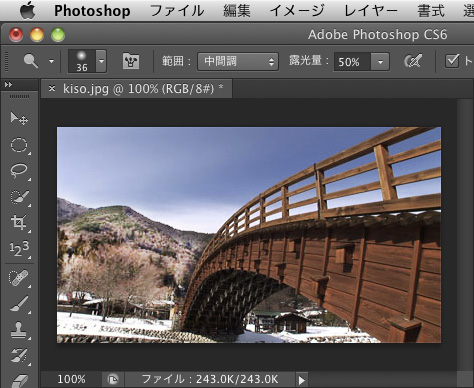Open the ファイル menu
474x388 pixels.
coord(177,11)
